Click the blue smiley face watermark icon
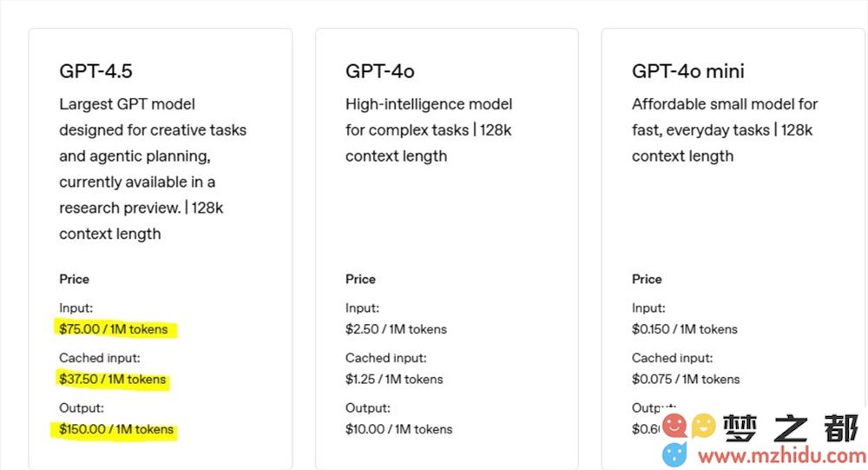This screenshot has height=470, width=868. (674, 454)
